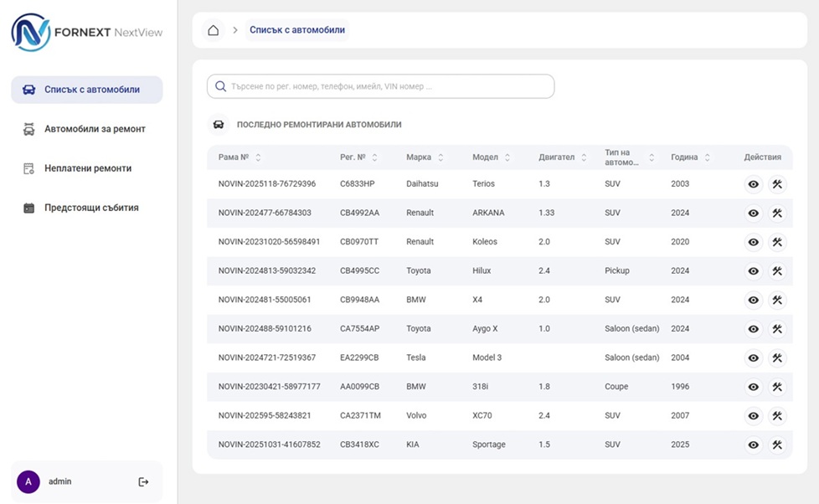View details of Renault Koleos row
Image resolution: width=819 pixels, height=504 pixels.
pyautogui.click(x=753, y=242)
